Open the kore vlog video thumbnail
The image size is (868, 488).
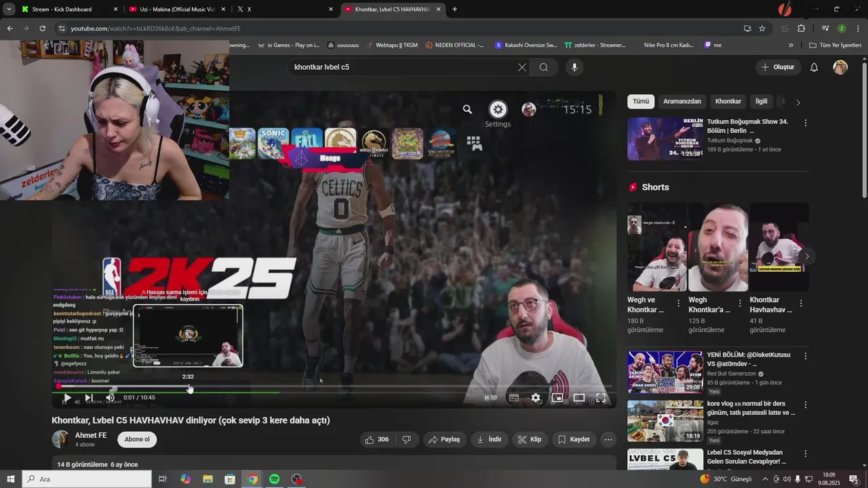point(665,421)
